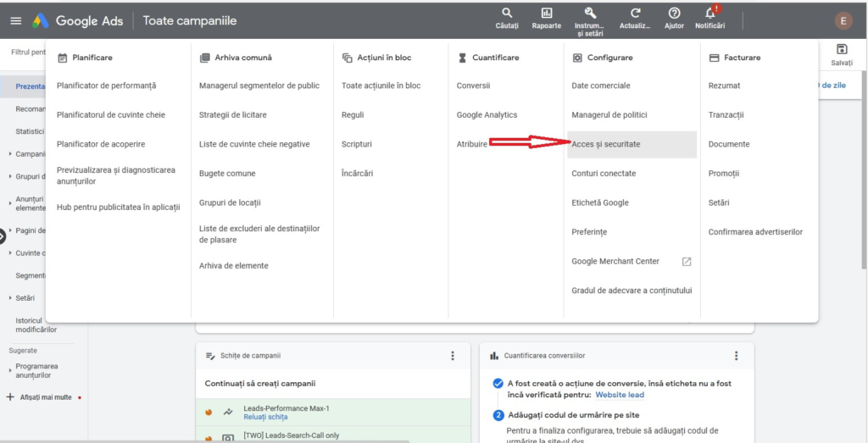This screenshot has height=443, width=868.
Task: Open account avatar labeled E
Action: [x=843, y=21]
